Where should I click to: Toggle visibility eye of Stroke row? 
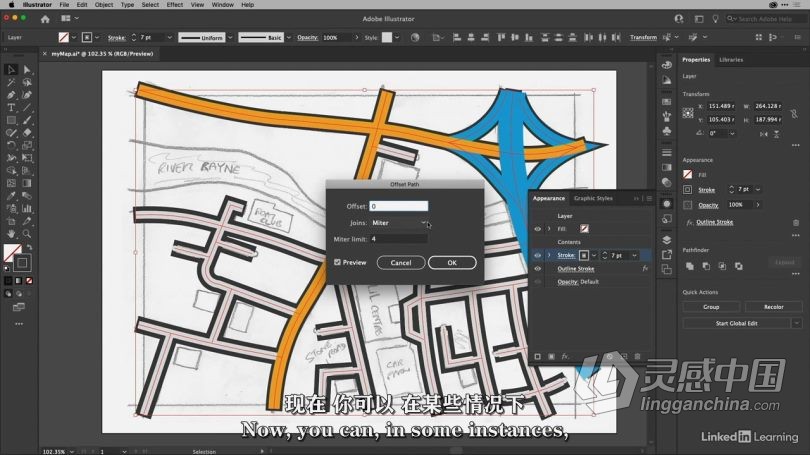537,255
